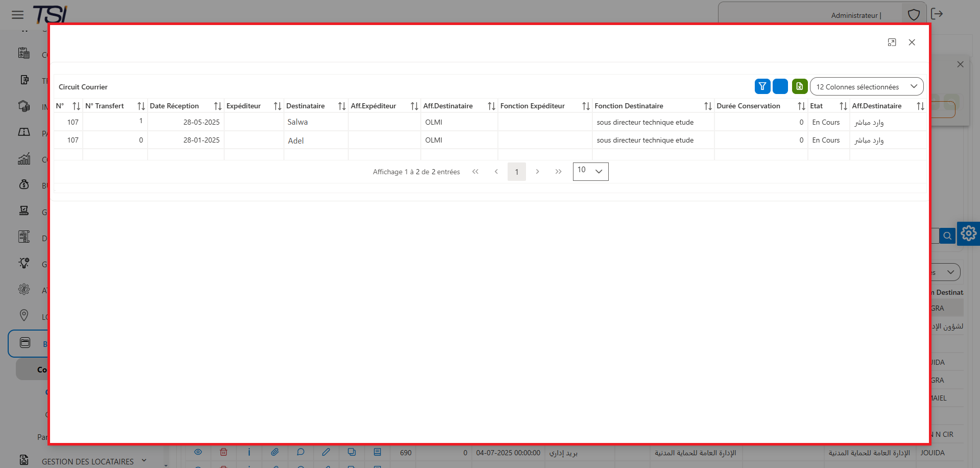Sort by Expéditeur column
The image size is (980, 468).
[277, 106]
